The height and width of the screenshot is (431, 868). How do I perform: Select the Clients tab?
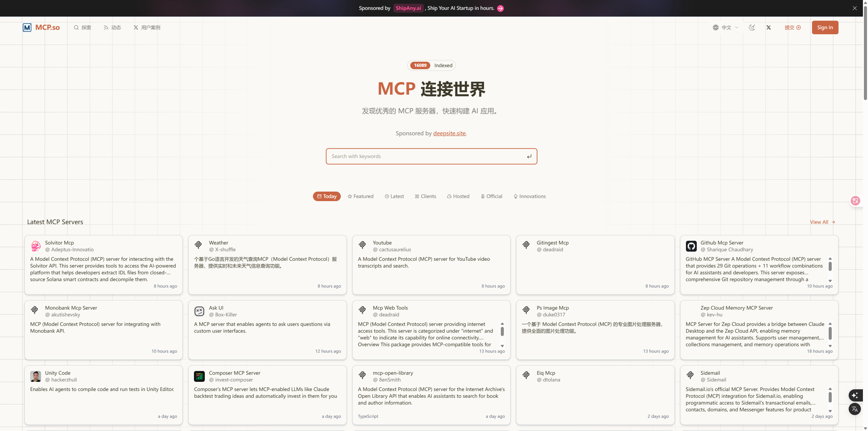coord(426,196)
